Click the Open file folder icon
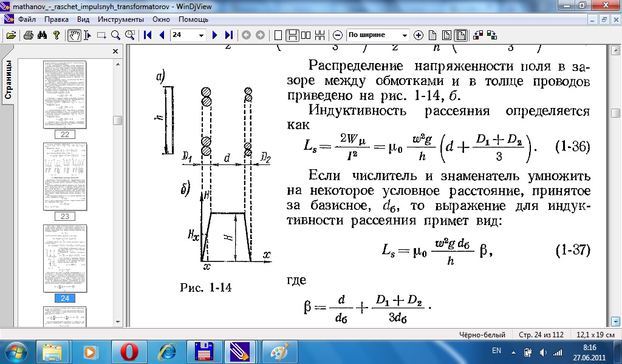This screenshot has height=364, width=622. [10, 35]
